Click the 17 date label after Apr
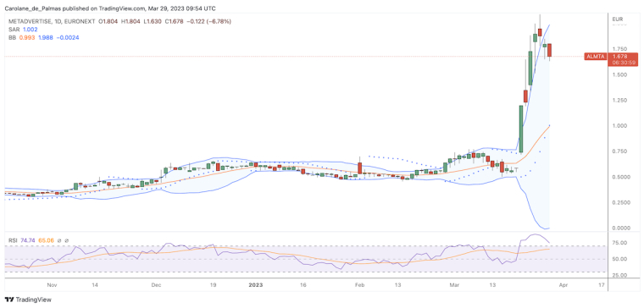 tap(602, 284)
